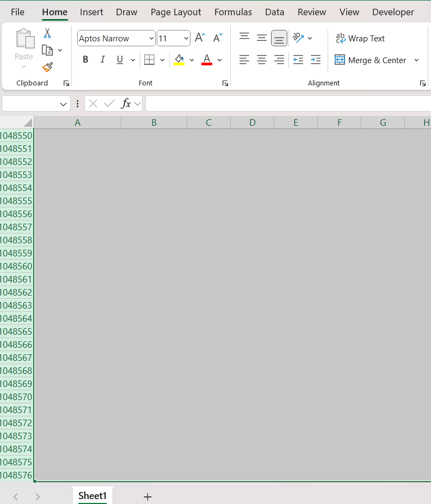431x504 pixels.
Task: Open Clipboard dialog launcher
Action: click(x=66, y=84)
